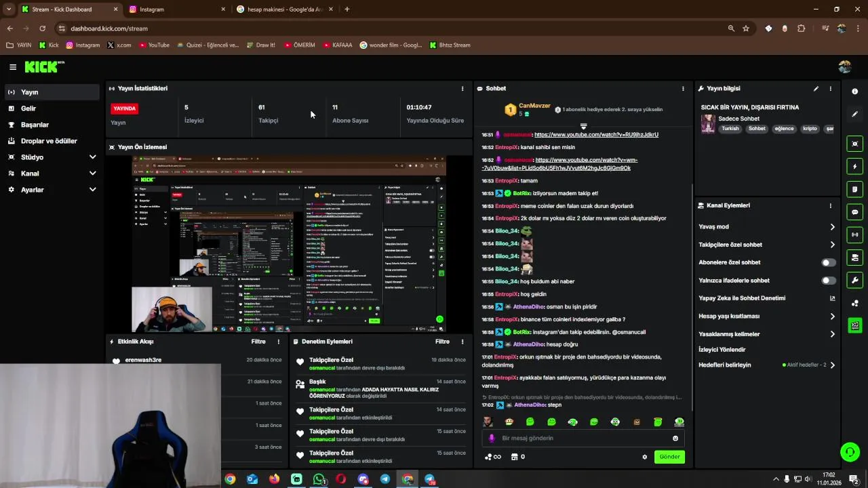Collapse pinned gift banner chevron in chat

coord(583,126)
